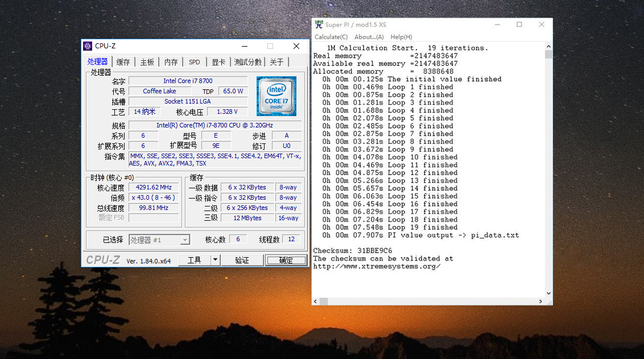Maximize the Super PI window
Viewport: 644px width, 359px height.
(x=519, y=24)
